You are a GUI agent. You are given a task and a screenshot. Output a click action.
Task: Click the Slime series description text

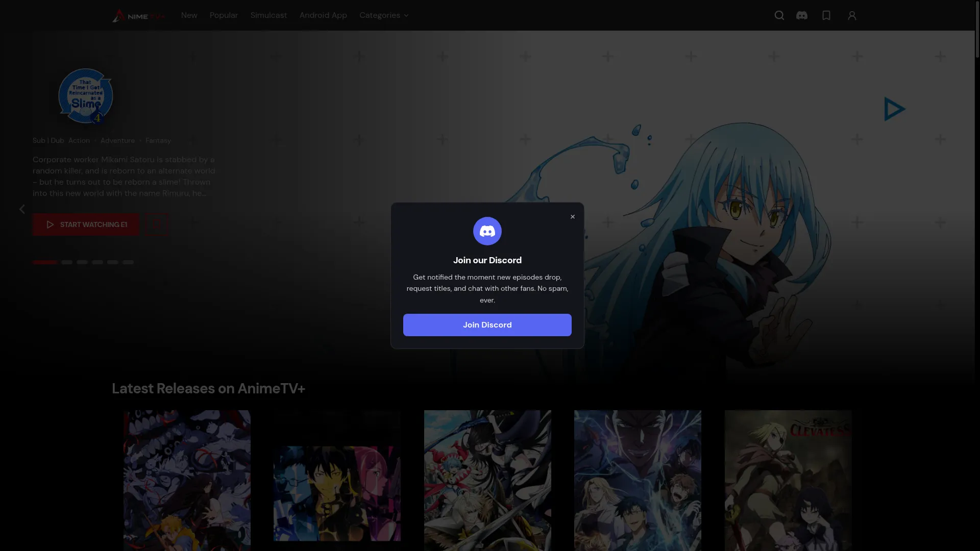124,177
